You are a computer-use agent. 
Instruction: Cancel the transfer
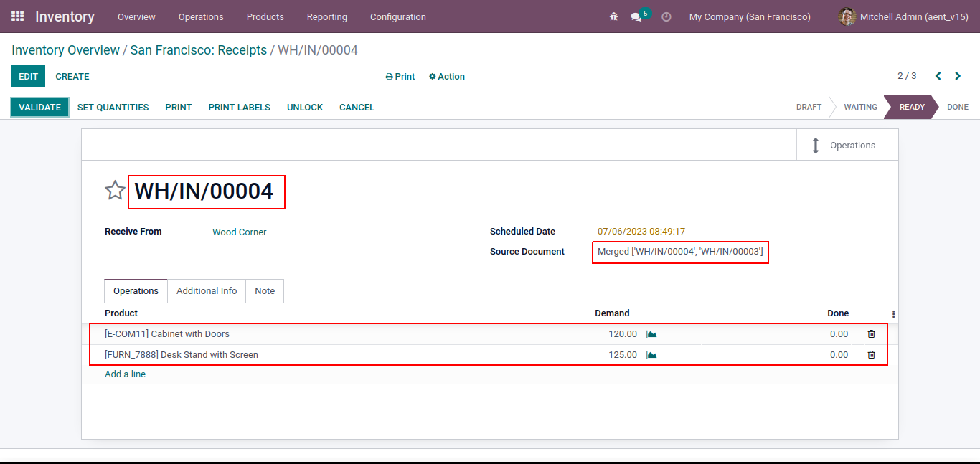pos(357,108)
